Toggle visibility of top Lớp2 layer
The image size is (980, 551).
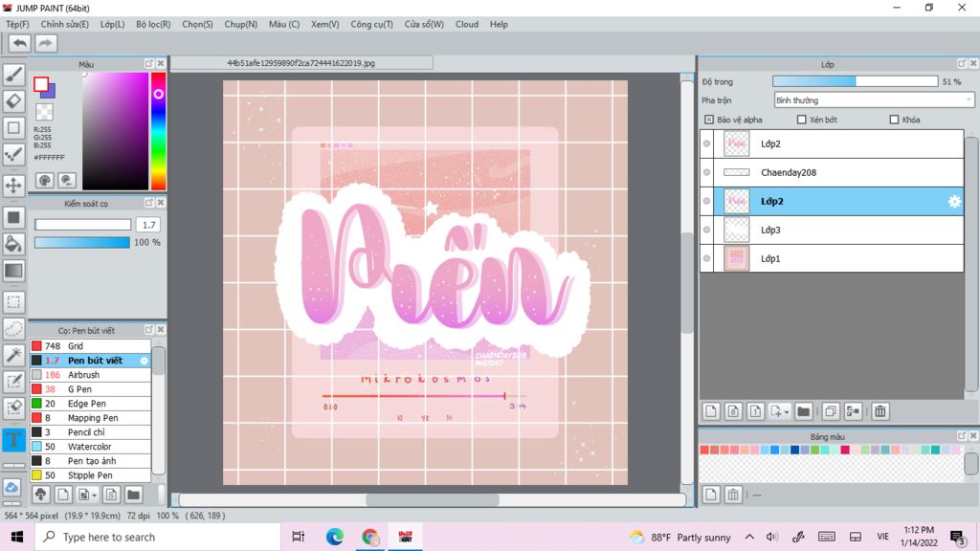click(707, 143)
